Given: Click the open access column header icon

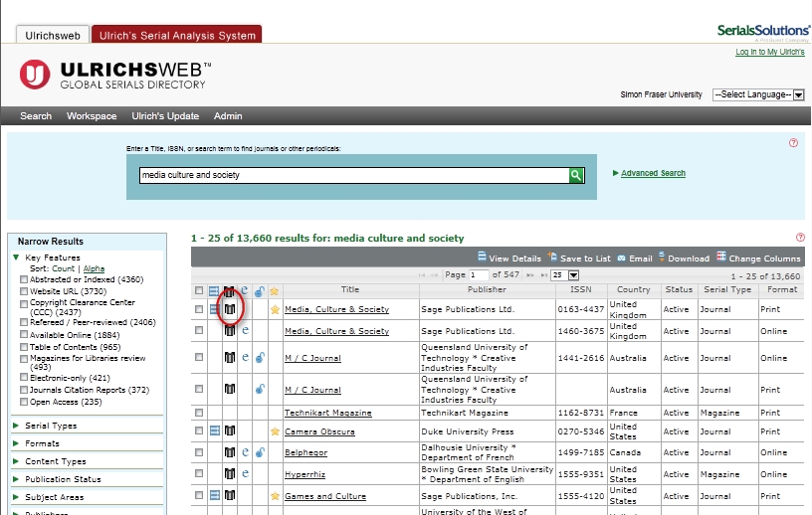Looking at the screenshot, I should [260, 291].
